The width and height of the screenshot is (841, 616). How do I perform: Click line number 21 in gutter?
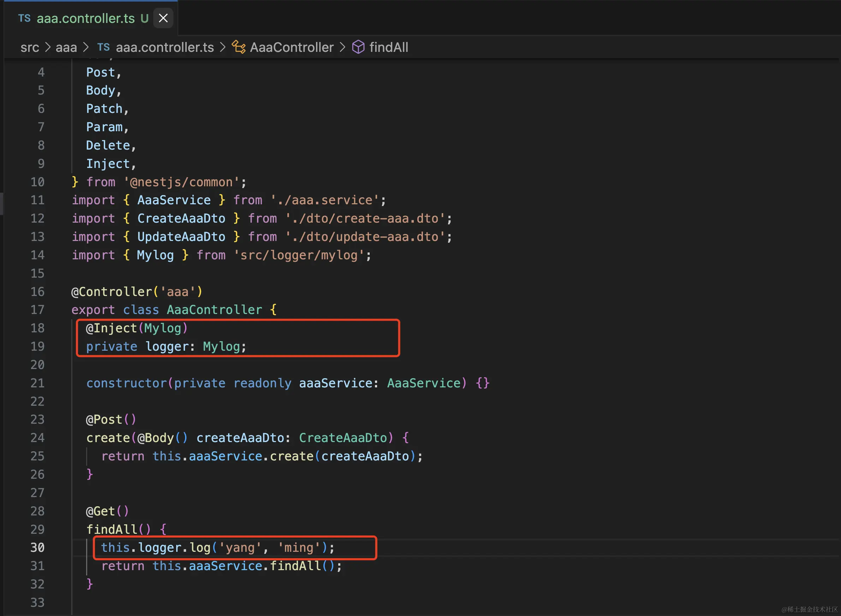[37, 383]
